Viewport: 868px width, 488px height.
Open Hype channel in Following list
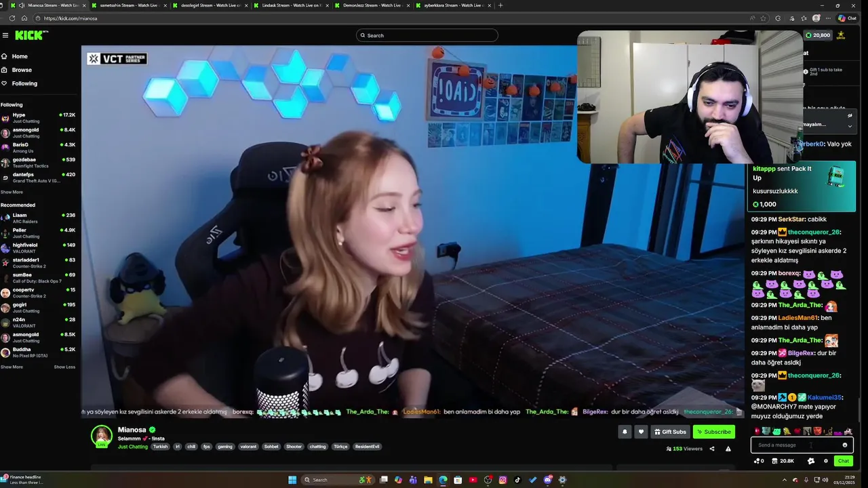[38, 118]
